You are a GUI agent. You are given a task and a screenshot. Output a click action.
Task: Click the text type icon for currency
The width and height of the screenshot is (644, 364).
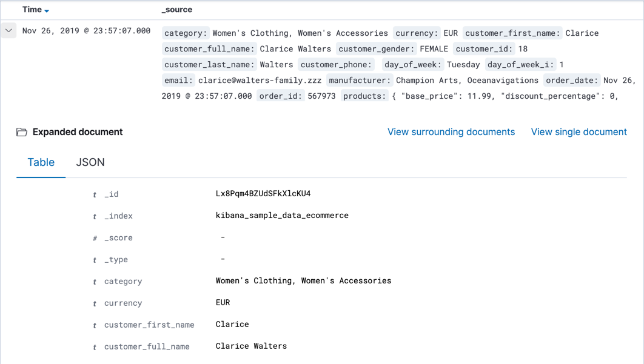click(95, 304)
